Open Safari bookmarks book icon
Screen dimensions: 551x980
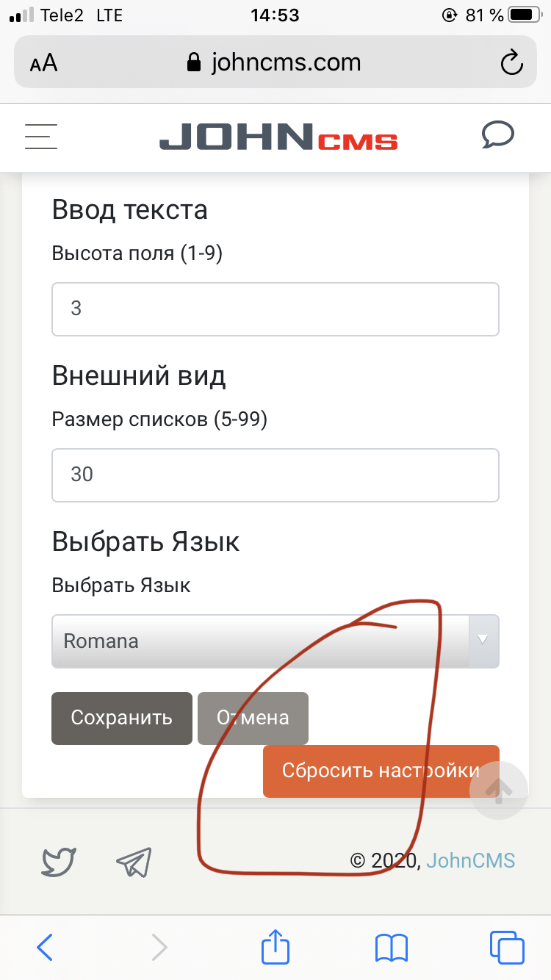click(391, 946)
